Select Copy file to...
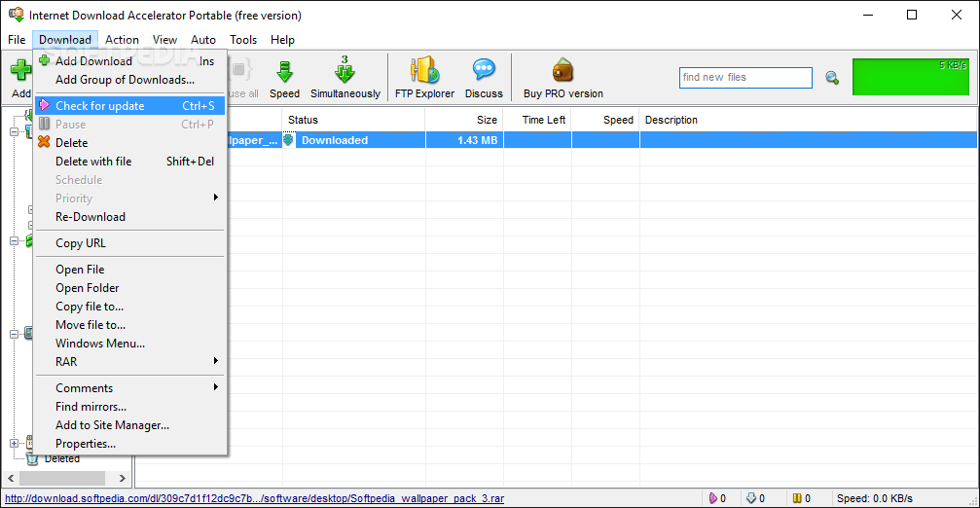This screenshot has height=508, width=980. pyautogui.click(x=130, y=307)
